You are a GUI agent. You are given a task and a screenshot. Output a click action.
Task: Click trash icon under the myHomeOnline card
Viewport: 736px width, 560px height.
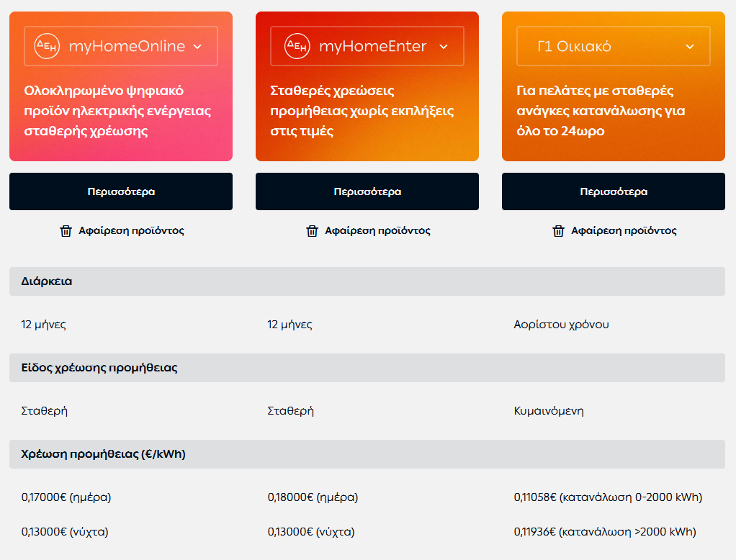point(66,231)
